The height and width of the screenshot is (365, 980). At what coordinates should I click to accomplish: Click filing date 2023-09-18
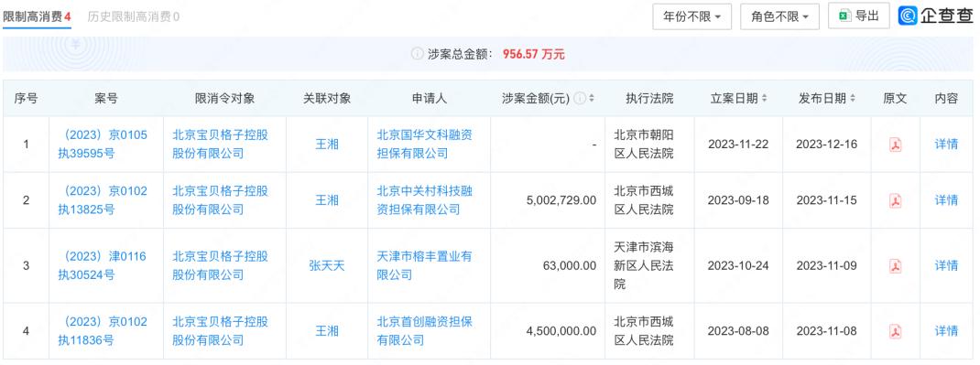tap(738, 201)
